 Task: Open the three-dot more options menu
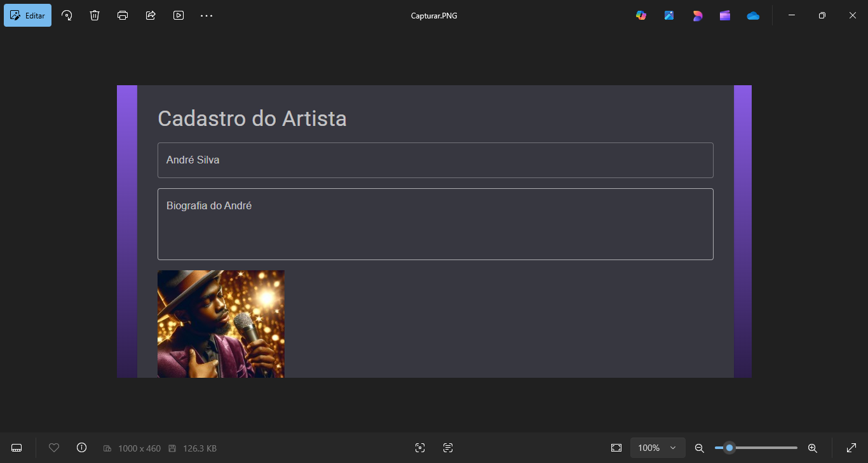pos(207,15)
